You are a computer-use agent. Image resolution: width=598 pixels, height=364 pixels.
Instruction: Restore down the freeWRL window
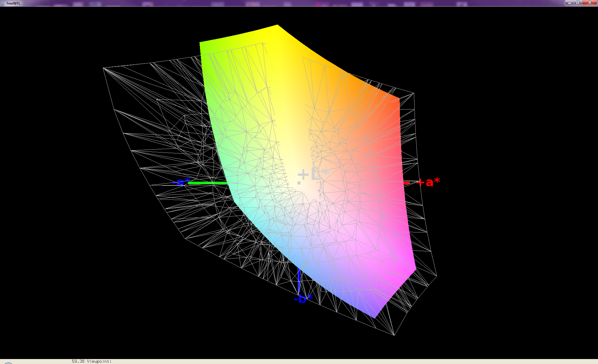(x=577, y=3)
